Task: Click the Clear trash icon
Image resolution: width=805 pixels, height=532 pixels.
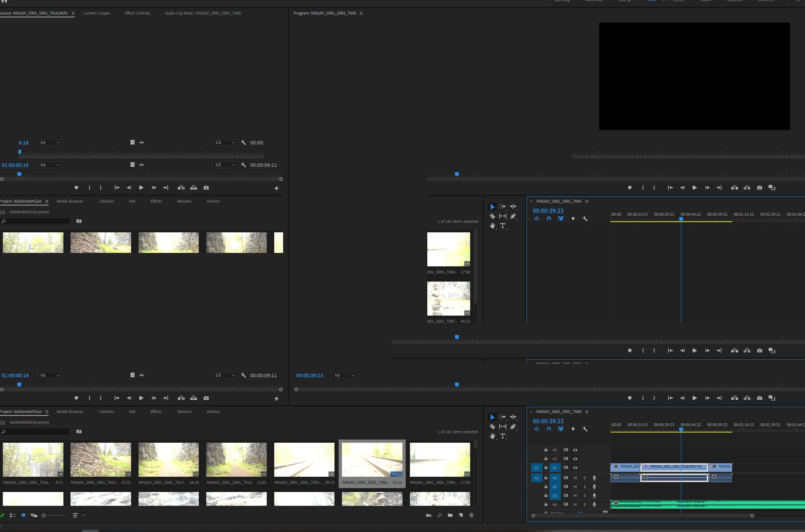Action: click(471, 515)
